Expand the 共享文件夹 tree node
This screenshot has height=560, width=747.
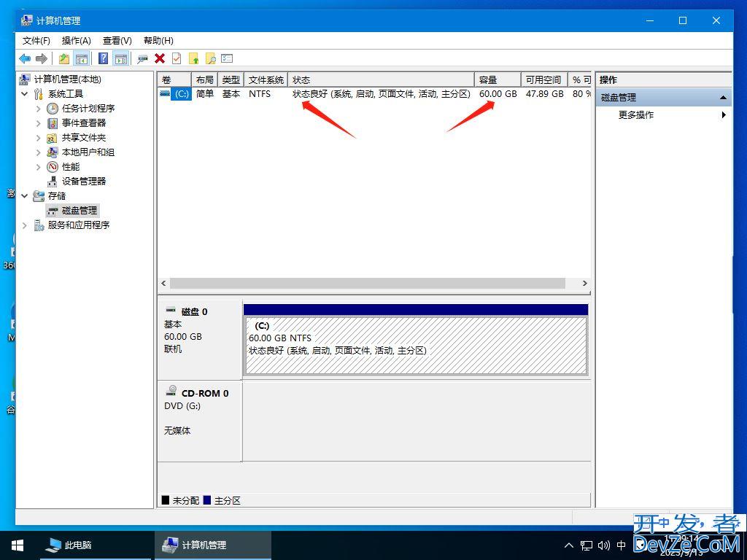point(39,138)
